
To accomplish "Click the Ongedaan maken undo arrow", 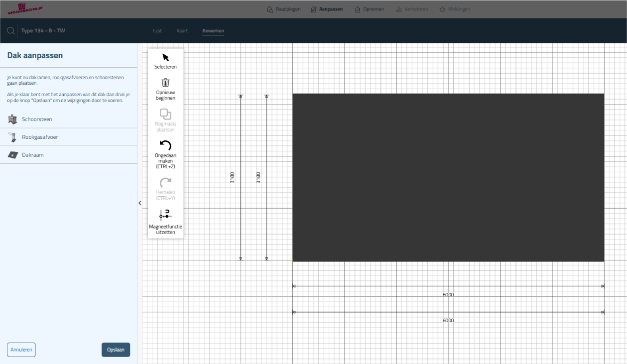I will coord(165,145).
